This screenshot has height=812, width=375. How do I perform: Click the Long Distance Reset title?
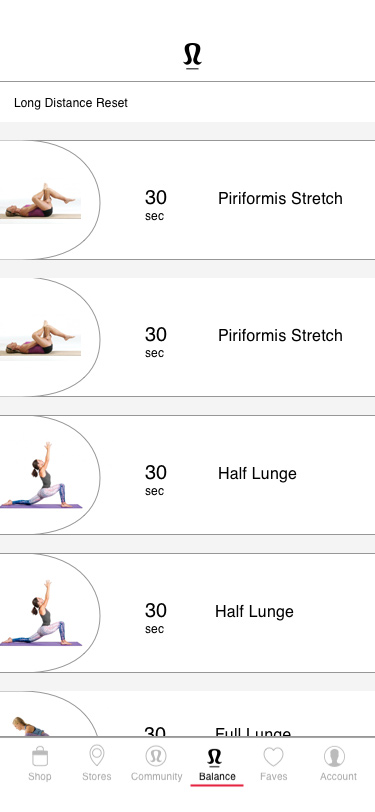pos(71,103)
